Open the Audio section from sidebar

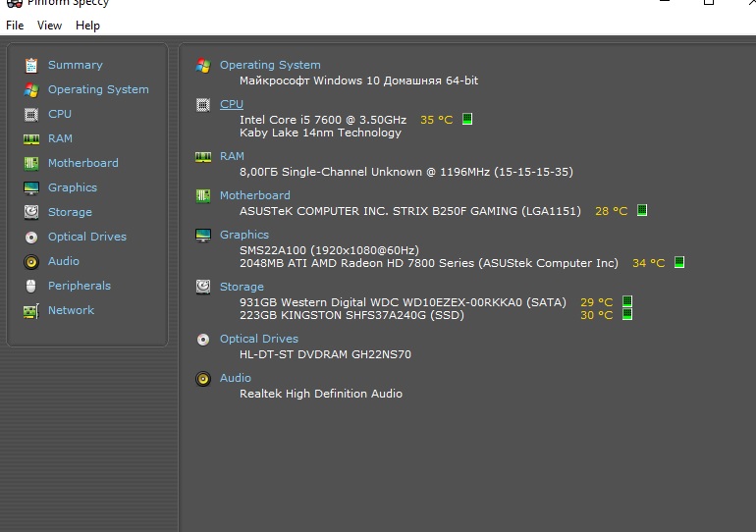pos(64,262)
